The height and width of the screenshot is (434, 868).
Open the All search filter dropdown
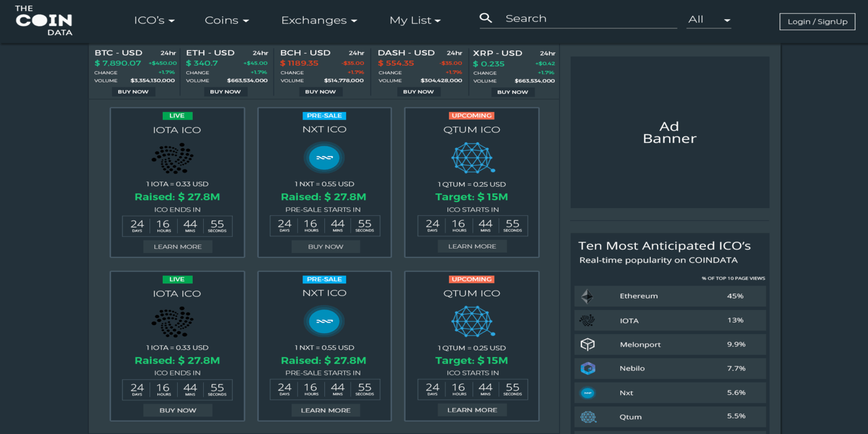point(709,19)
